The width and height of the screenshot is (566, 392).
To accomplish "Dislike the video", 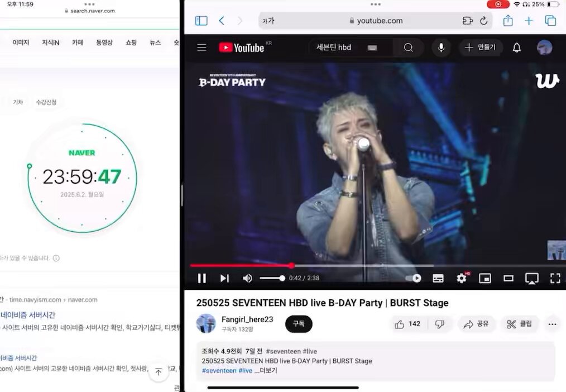I will 439,324.
